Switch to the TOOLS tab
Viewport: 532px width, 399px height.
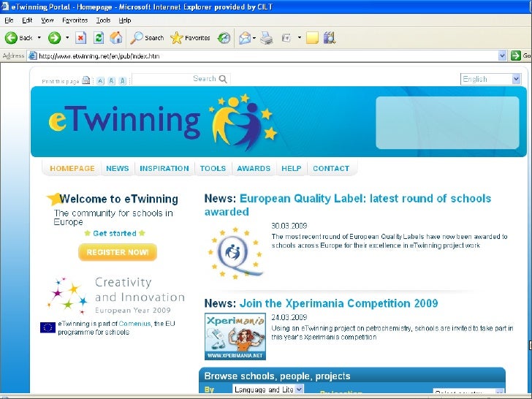pyautogui.click(x=213, y=169)
